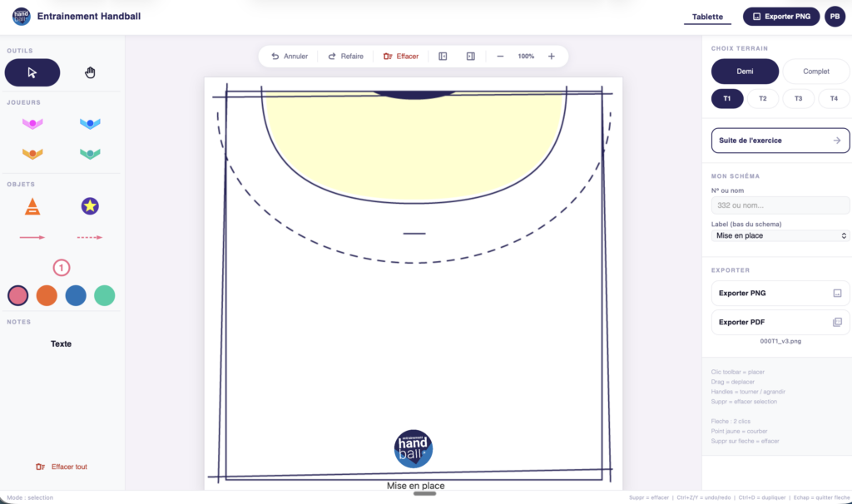This screenshot has width=852, height=504.
Task: Pick the blue player marker
Action: pos(90,124)
